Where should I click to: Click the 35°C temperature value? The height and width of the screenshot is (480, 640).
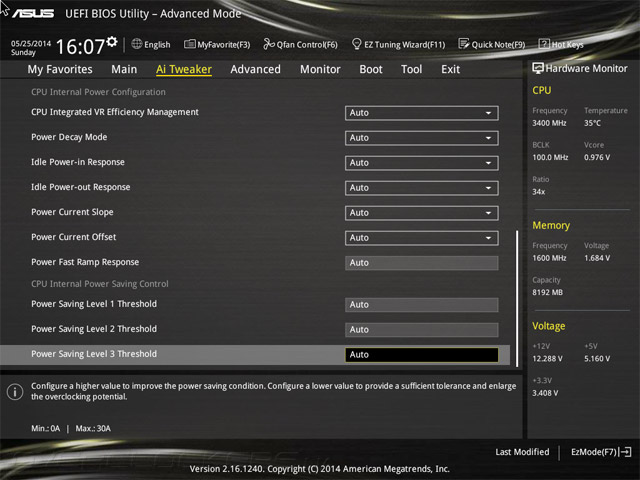click(x=592, y=123)
